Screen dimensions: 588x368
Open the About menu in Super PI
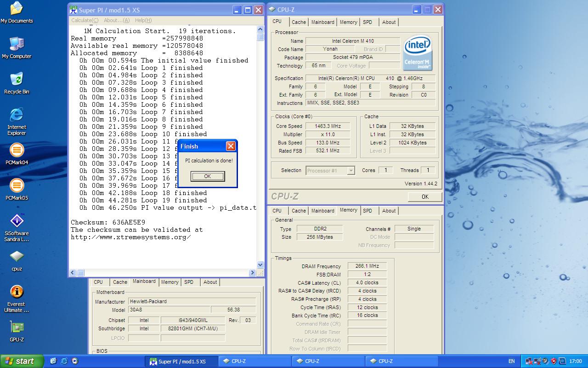(x=117, y=20)
